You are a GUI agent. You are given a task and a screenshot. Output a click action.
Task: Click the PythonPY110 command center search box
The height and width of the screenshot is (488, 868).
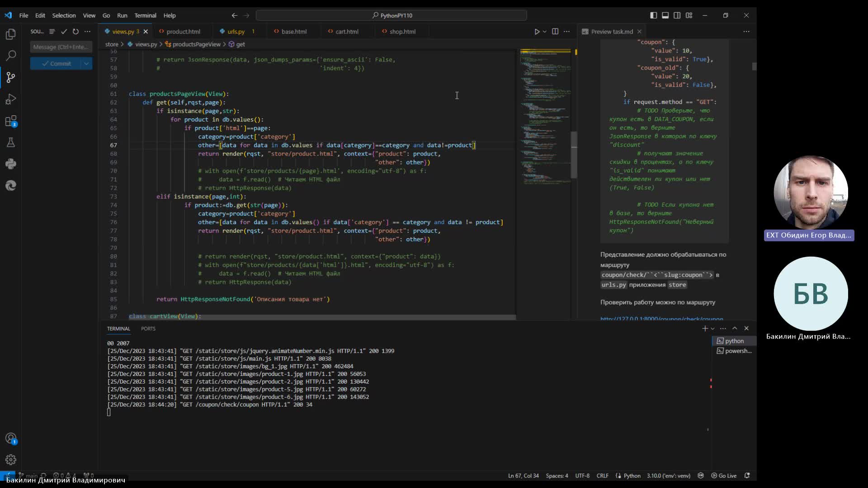[x=391, y=15]
